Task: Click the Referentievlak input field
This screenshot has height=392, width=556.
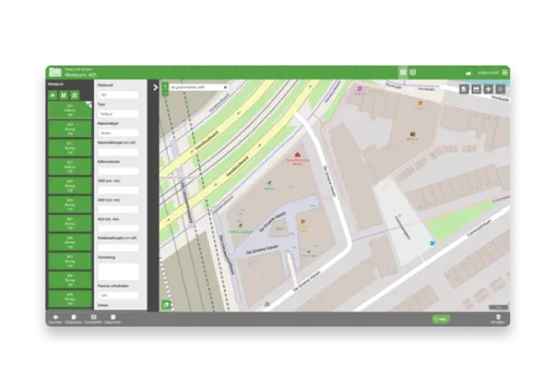Action: click(x=118, y=171)
